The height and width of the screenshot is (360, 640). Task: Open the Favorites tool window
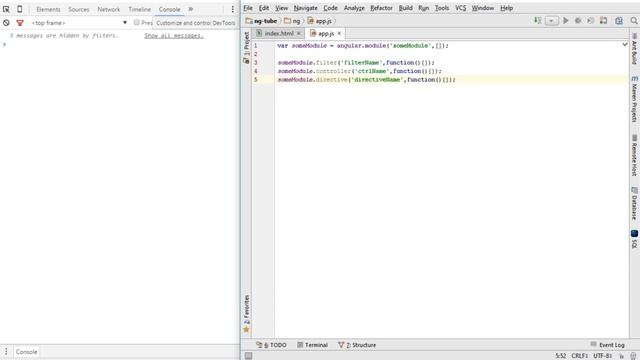point(246,313)
